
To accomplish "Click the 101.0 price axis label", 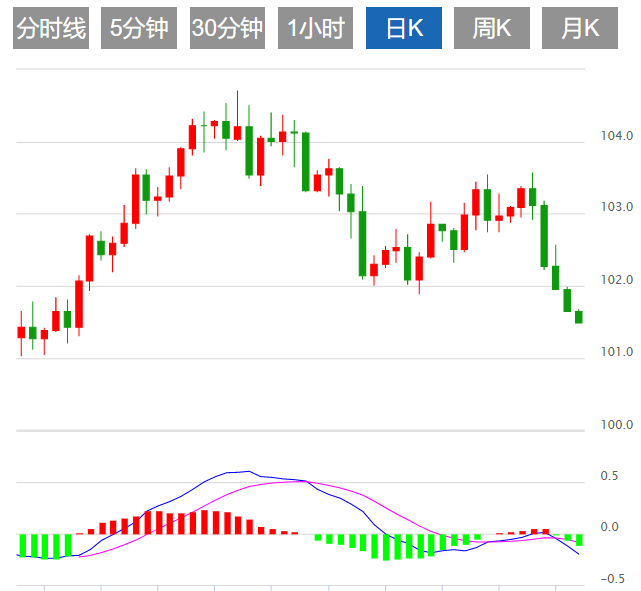I will [x=617, y=352].
